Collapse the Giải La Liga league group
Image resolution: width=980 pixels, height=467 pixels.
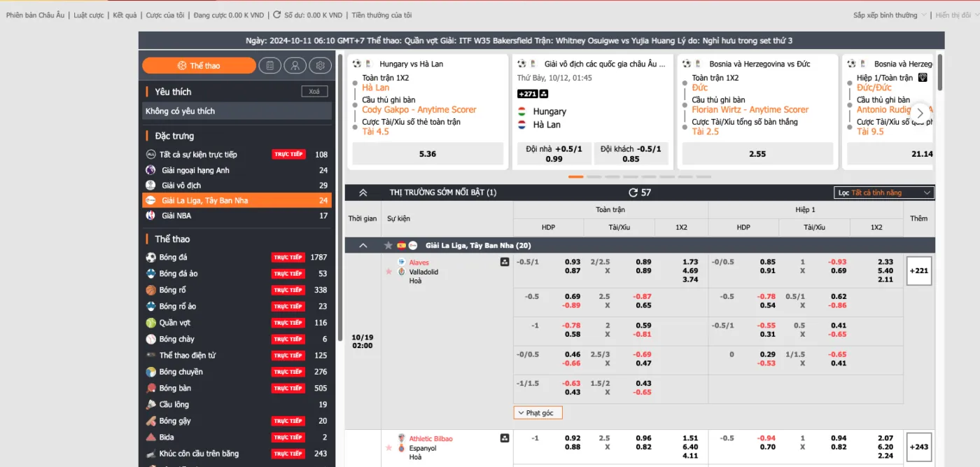[x=363, y=246]
